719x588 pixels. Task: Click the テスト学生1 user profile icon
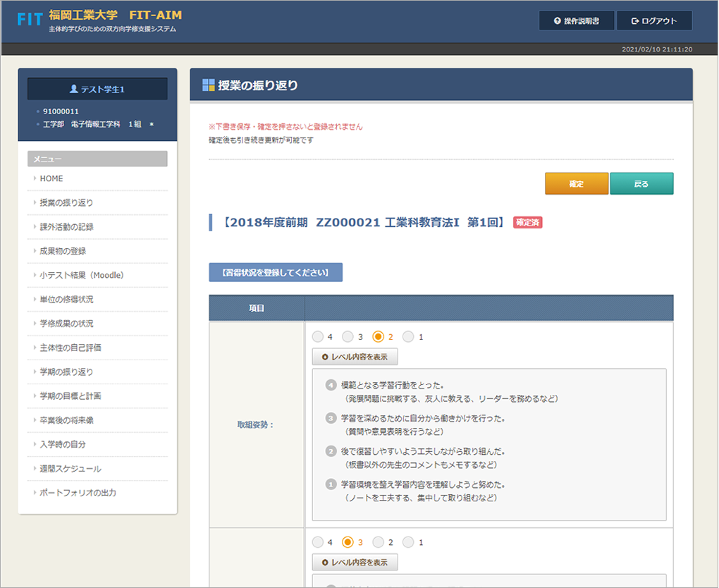click(73, 90)
